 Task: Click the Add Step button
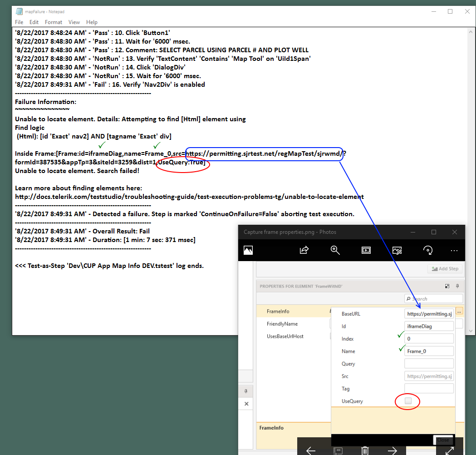445,269
